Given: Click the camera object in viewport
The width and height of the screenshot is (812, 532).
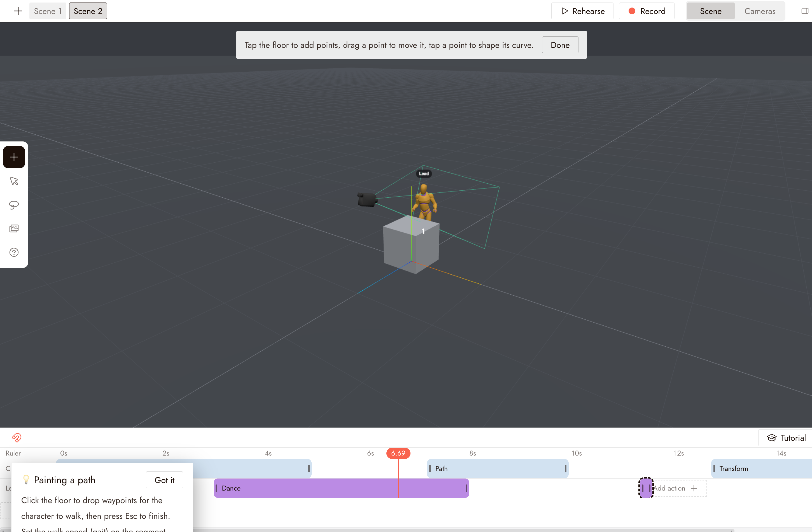Looking at the screenshot, I should [x=367, y=200].
